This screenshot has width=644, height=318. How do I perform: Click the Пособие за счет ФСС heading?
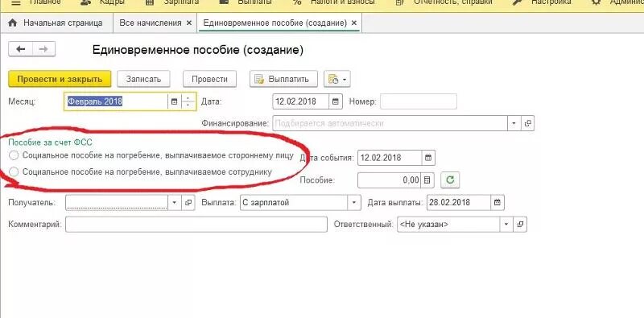(50, 142)
